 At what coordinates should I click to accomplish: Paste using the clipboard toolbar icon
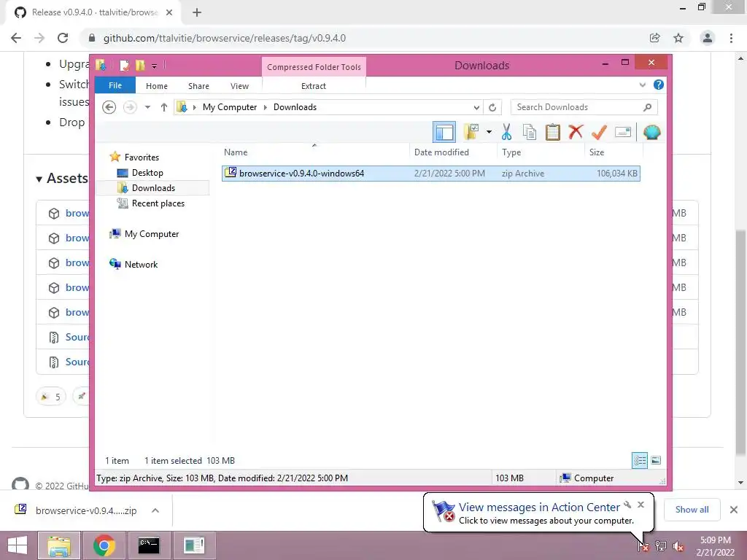click(x=553, y=132)
